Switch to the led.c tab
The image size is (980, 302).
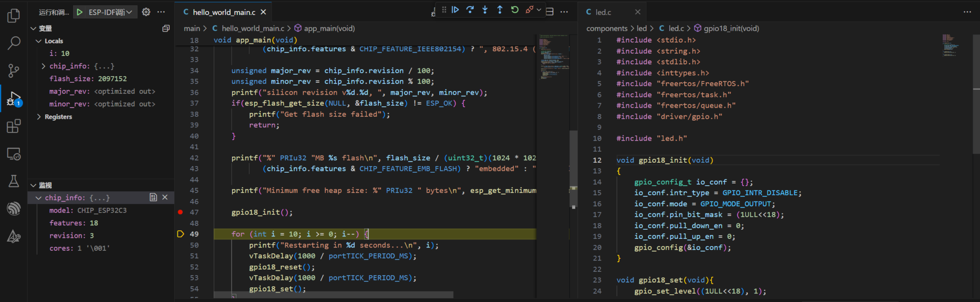[x=603, y=12]
